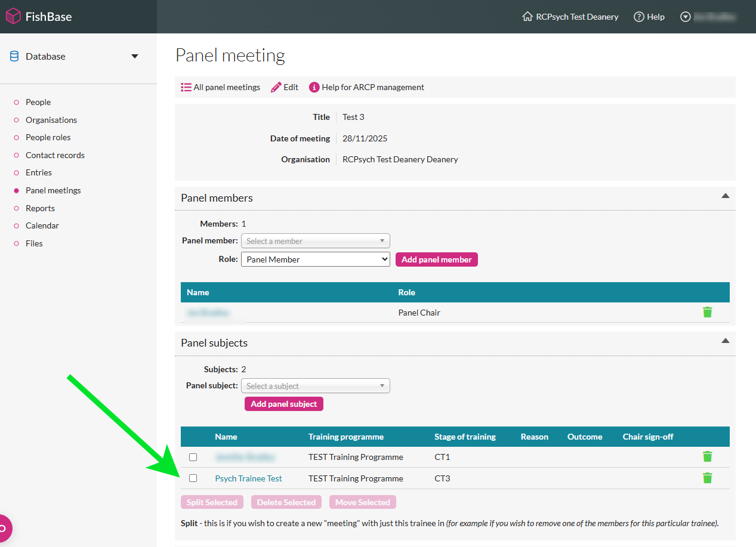Screen dimensions: 756x547
Task: Open the Psych Trainee Test link
Action: click(248, 478)
